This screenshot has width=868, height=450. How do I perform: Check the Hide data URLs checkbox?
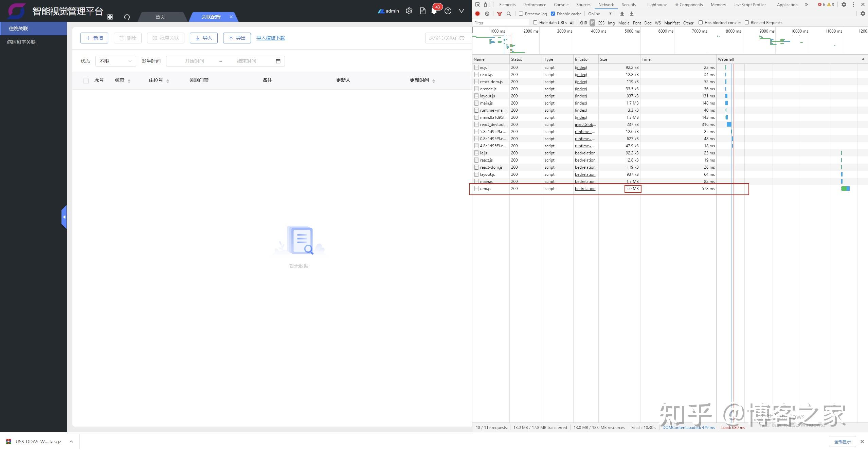point(535,22)
